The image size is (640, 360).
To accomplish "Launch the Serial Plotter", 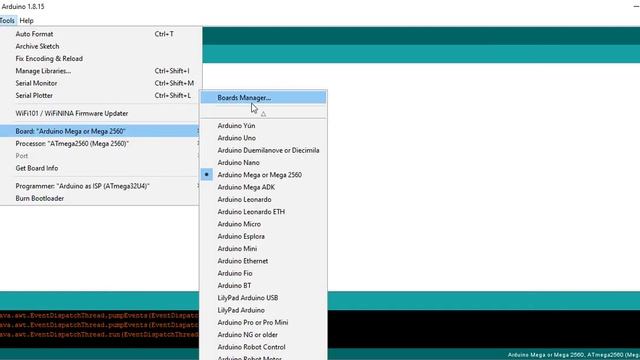I will 100,95.
